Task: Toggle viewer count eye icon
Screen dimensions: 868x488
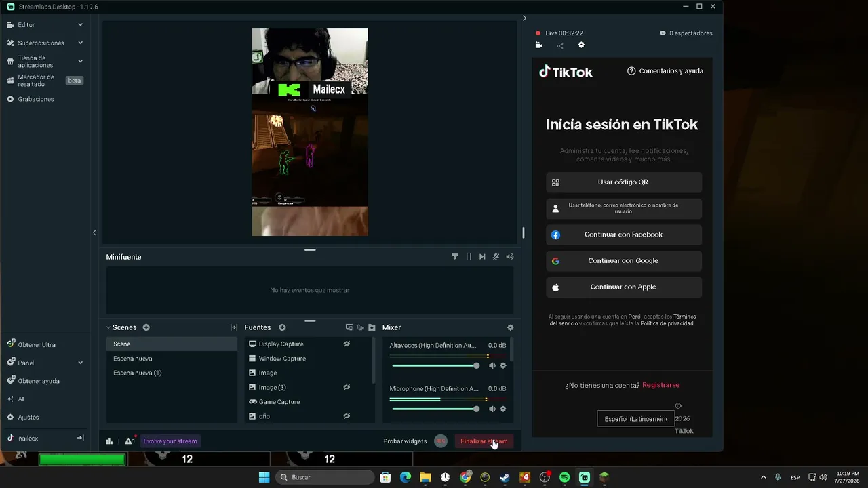Action: 663,33
